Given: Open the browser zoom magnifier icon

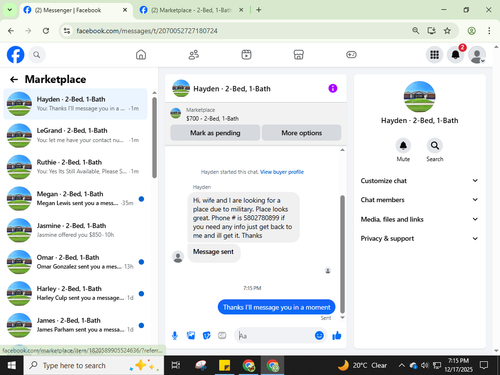Looking at the screenshot, I should [x=416, y=31].
